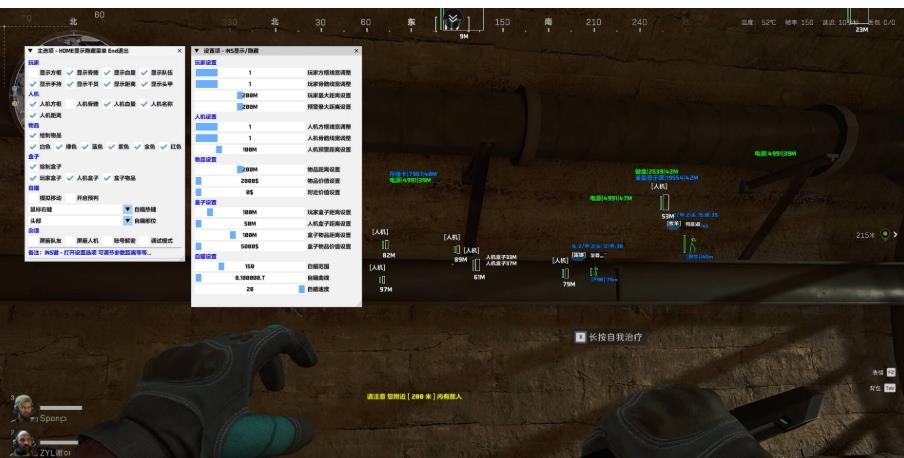Click the 人机盒子距离设置 slider showing 50M
The height and width of the screenshot is (458, 904).
[x=250, y=224]
